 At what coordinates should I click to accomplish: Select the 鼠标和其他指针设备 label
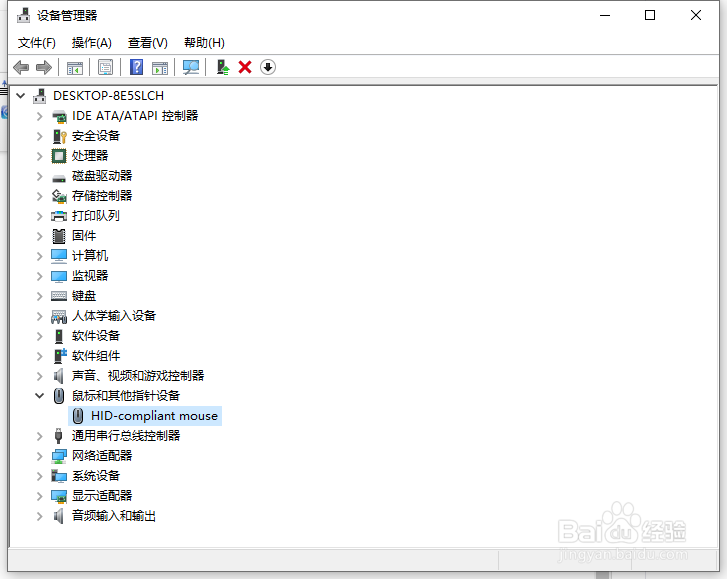point(126,396)
